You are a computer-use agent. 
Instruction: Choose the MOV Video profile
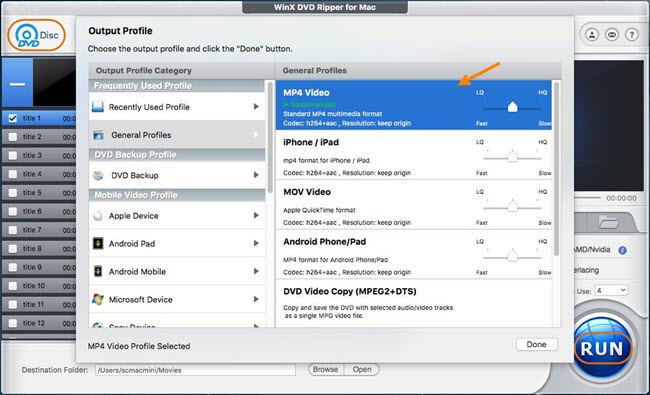[x=414, y=205]
